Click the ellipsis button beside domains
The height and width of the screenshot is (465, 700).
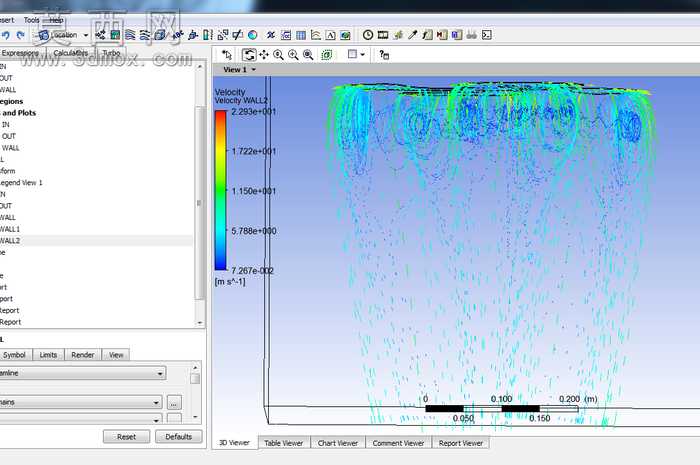click(x=174, y=403)
